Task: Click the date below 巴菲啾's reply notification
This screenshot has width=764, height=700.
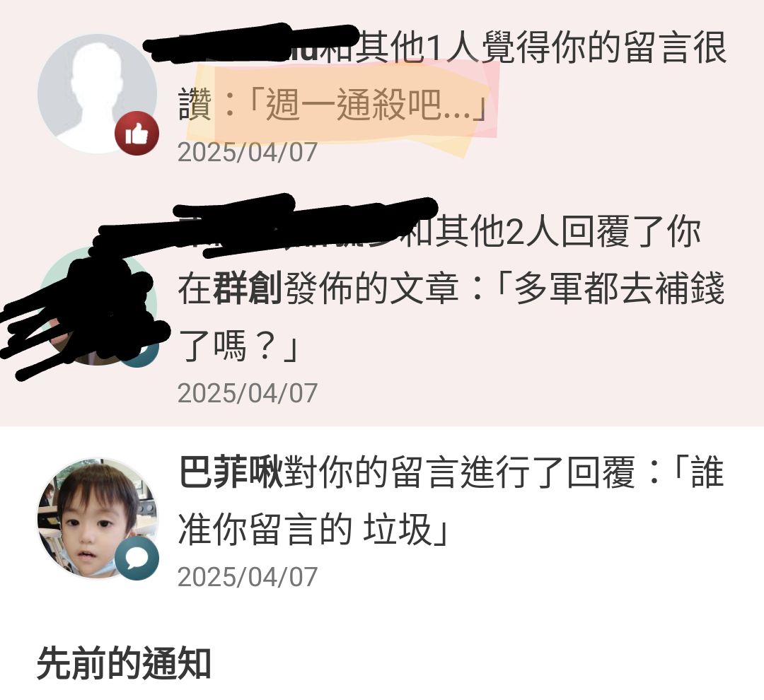Action: 248,577
